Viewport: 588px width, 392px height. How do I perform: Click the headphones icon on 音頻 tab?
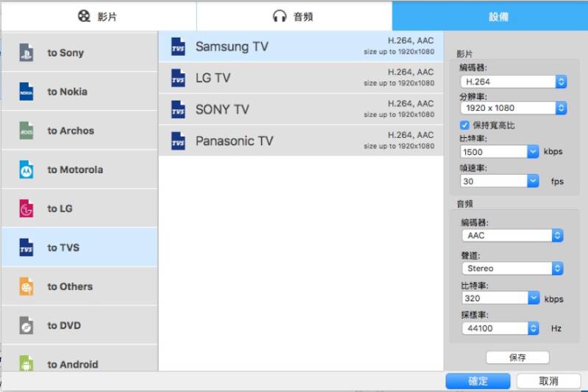(x=279, y=16)
